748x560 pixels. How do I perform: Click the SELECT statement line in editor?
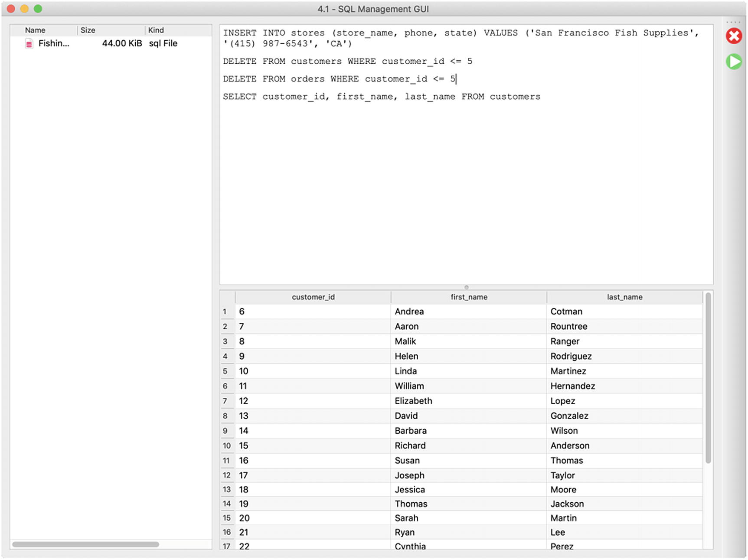[382, 97]
